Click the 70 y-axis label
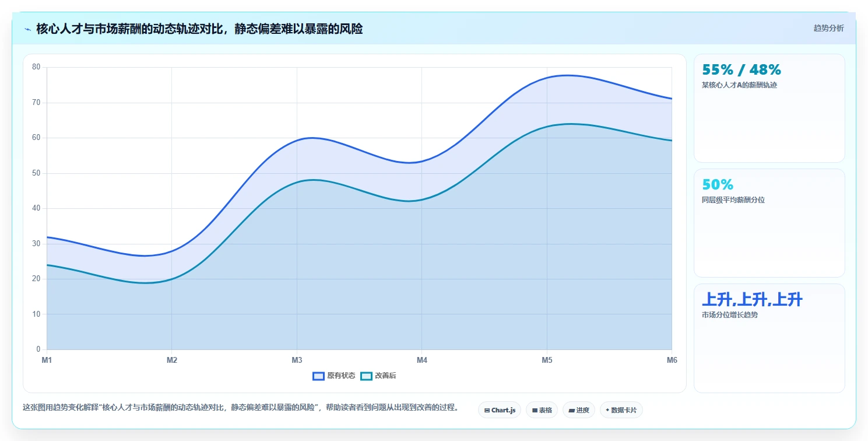 point(36,103)
